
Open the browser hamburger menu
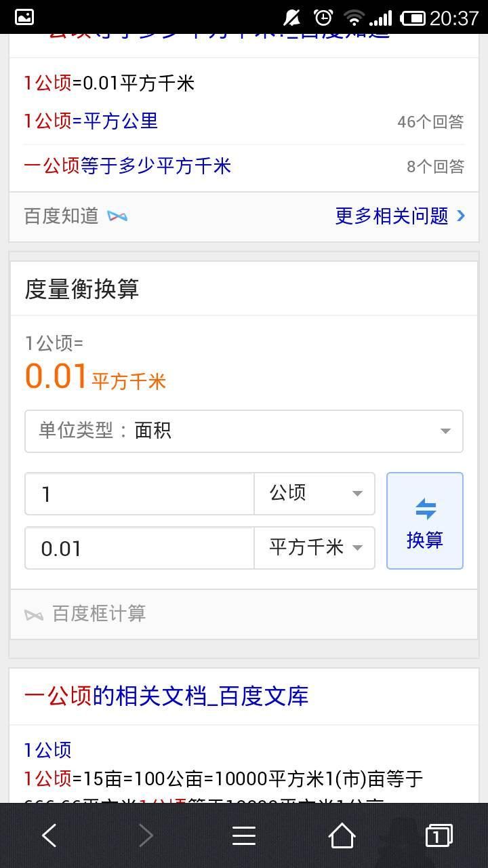coord(244,835)
